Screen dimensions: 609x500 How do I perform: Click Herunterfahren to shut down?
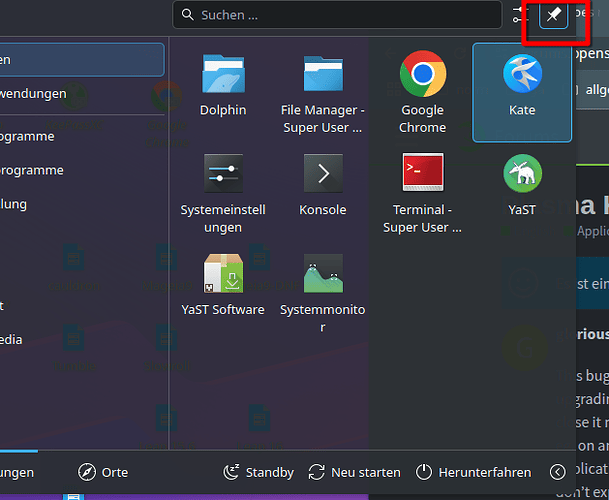click(473, 472)
